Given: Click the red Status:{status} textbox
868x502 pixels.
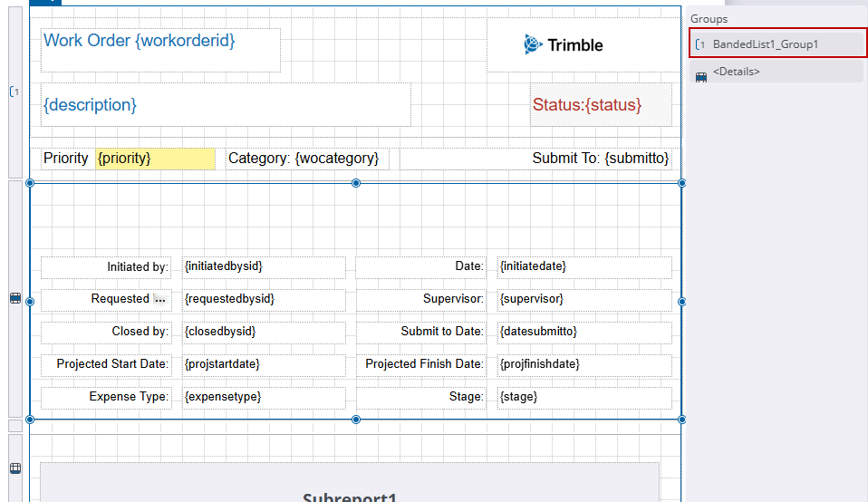Looking at the screenshot, I should 601,105.
